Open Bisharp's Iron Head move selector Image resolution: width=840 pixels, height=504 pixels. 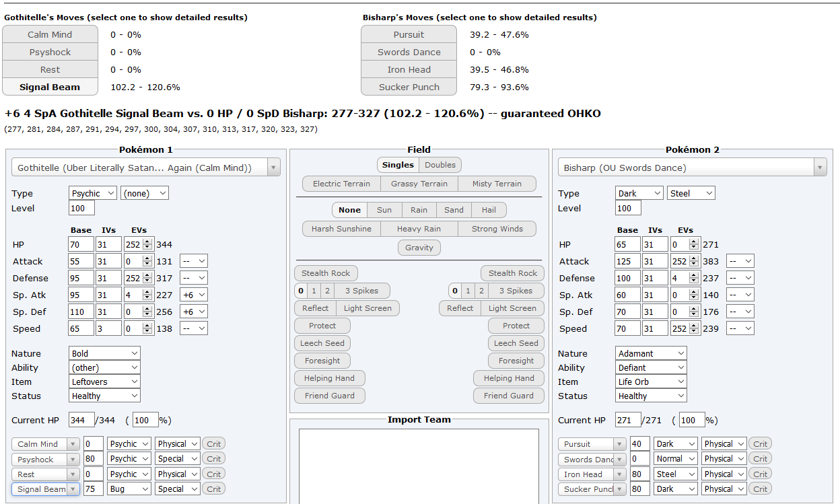click(592, 474)
